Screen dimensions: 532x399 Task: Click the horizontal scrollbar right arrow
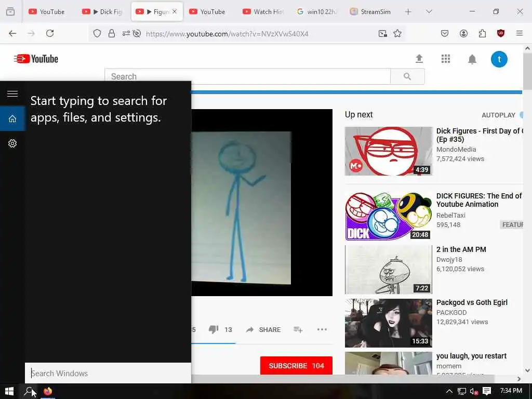pyautogui.click(x=519, y=379)
